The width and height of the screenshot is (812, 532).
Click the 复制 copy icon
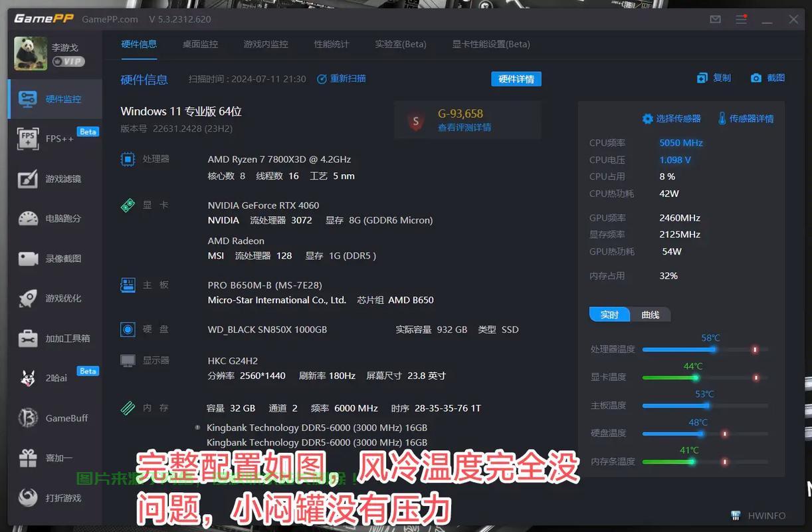pos(702,78)
